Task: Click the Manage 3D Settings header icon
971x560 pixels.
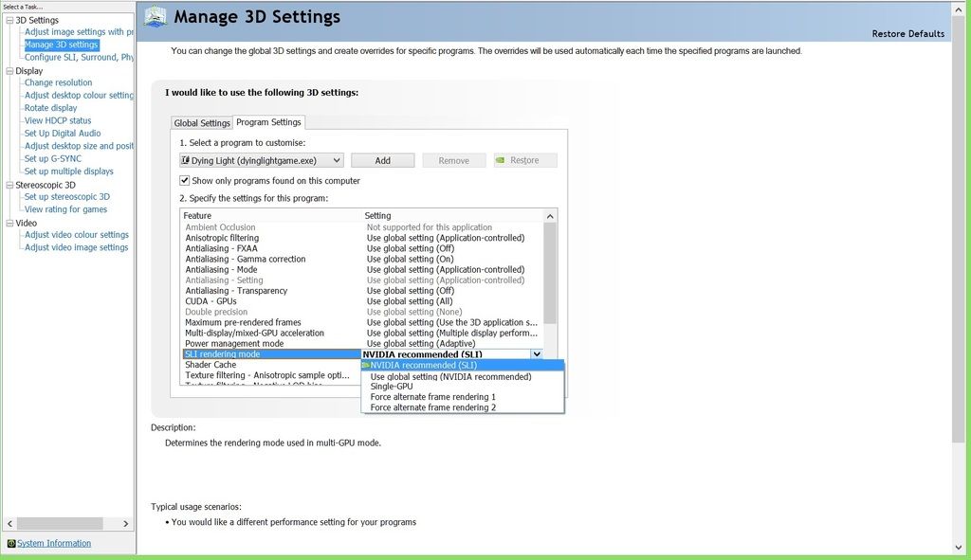Action: click(156, 17)
